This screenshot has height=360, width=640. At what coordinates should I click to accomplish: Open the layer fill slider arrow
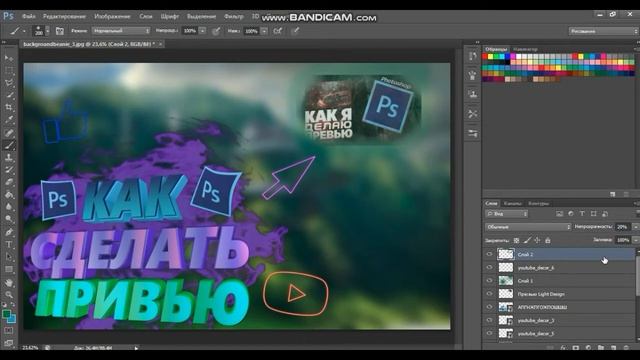(635, 240)
